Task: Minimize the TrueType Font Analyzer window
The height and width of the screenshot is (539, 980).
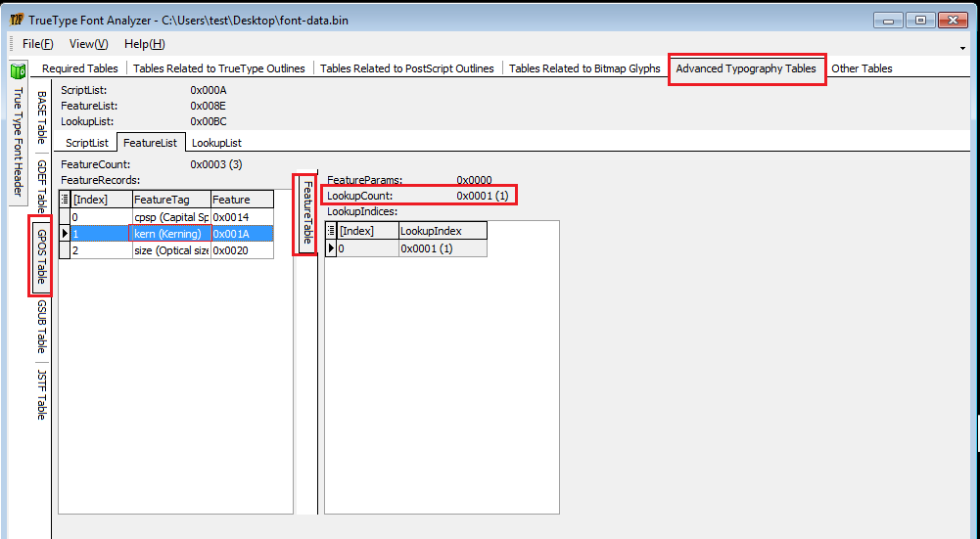Action: [x=888, y=20]
